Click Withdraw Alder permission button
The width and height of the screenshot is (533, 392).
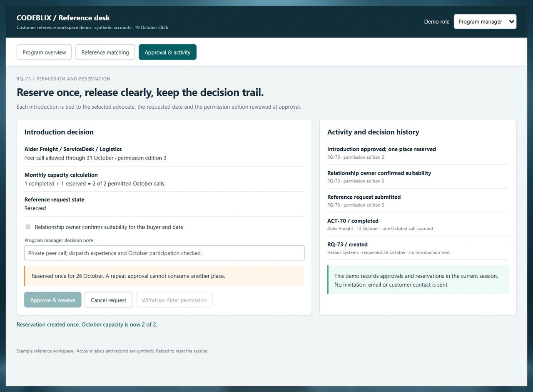pos(174,300)
